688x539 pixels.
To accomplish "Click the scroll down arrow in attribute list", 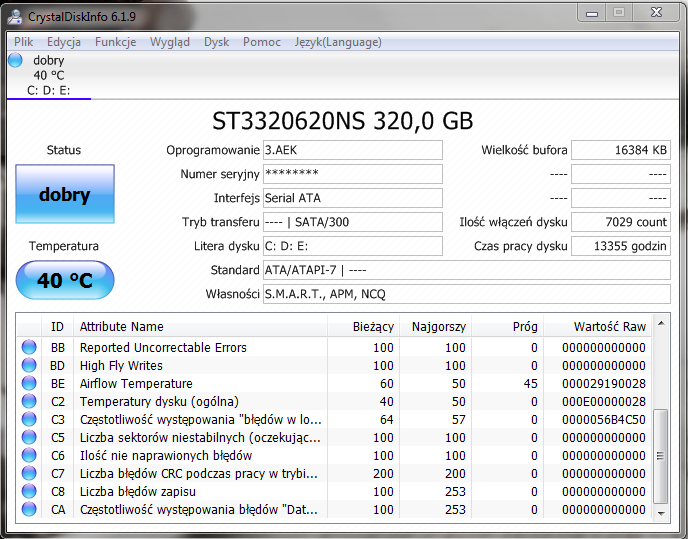I will 661,512.
